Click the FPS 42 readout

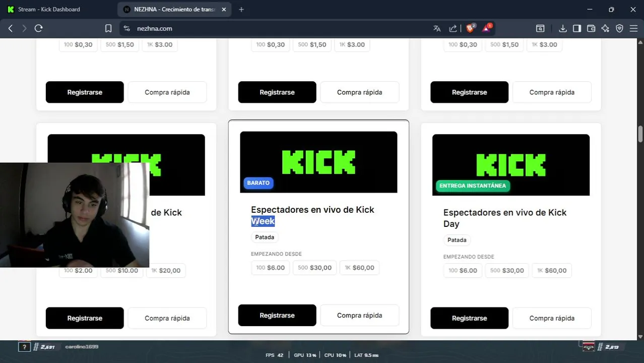[275, 355]
